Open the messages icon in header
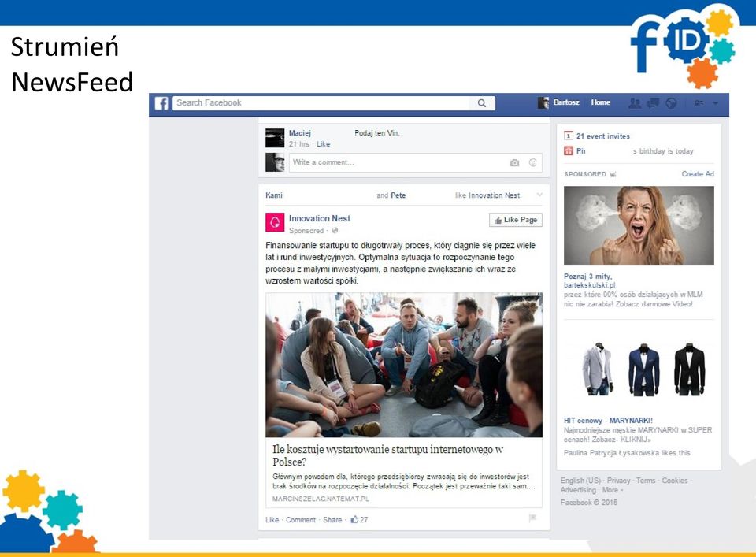 653,102
